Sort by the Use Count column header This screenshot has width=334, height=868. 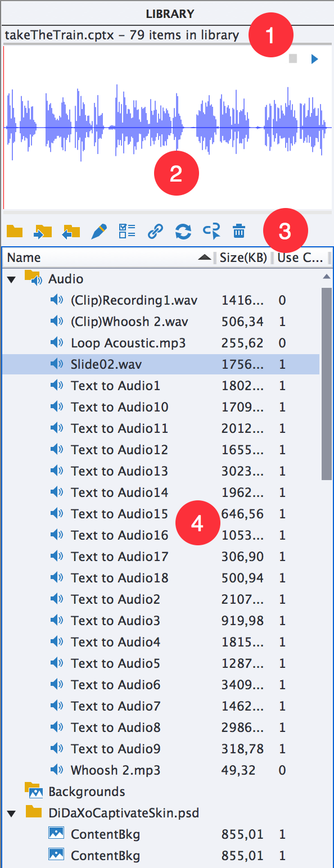300,257
